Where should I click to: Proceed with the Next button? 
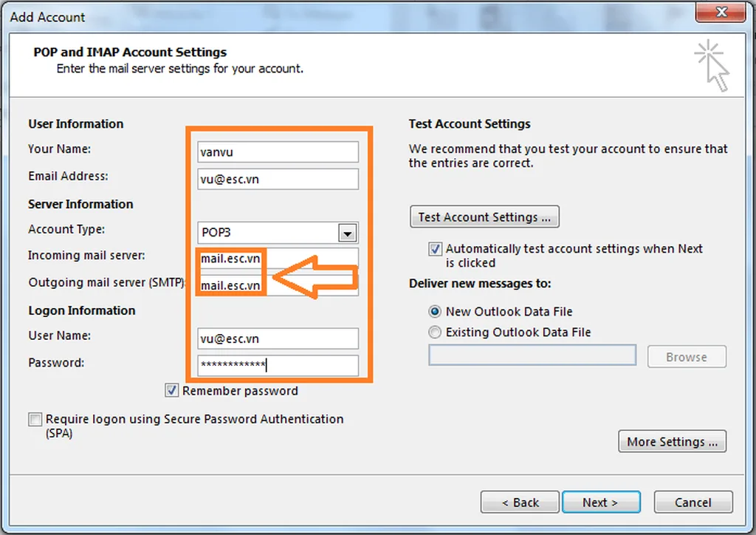click(x=601, y=502)
